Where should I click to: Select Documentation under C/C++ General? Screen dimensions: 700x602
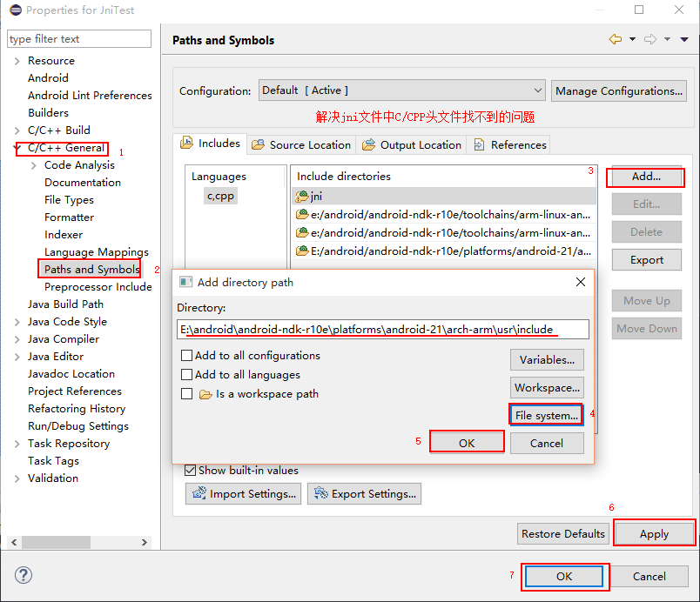point(83,182)
